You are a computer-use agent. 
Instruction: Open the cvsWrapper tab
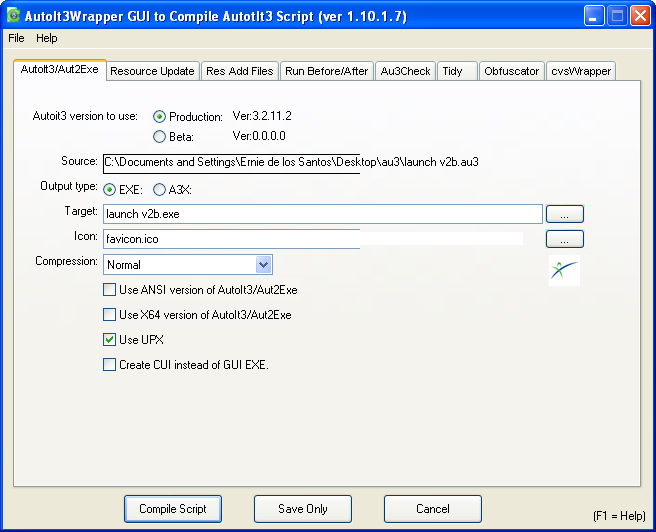pos(581,71)
